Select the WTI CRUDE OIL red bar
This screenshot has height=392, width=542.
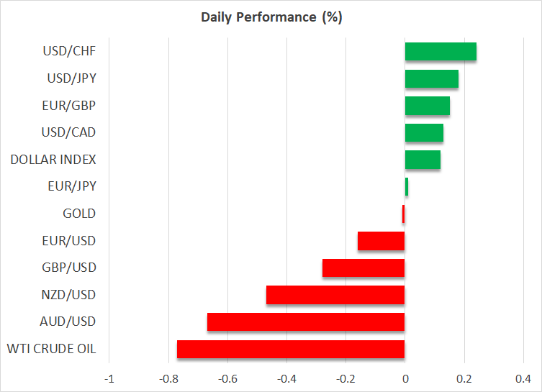pyautogui.click(x=291, y=350)
